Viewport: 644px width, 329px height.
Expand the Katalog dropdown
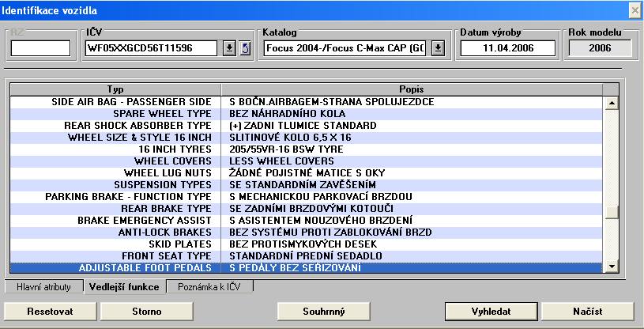pyautogui.click(x=439, y=48)
